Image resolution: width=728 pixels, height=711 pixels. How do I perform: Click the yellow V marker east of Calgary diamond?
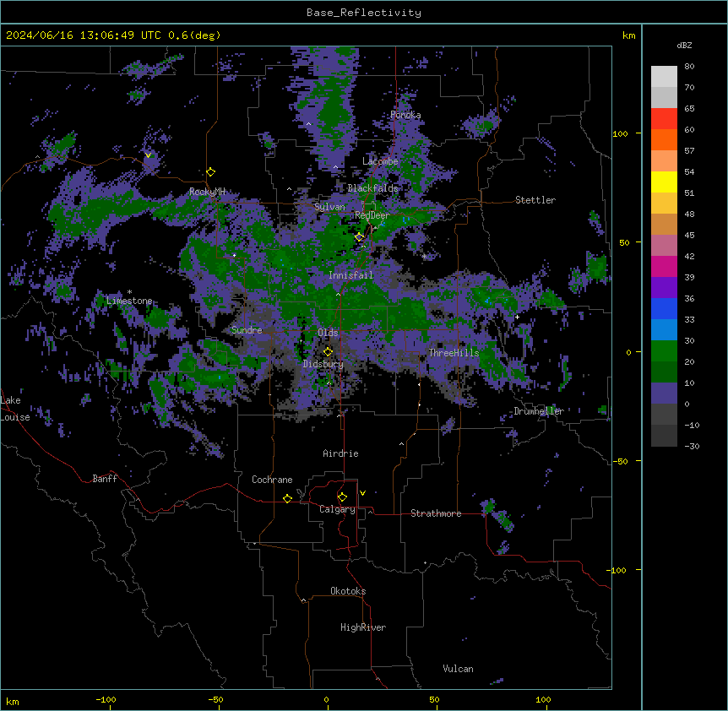(x=362, y=493)
